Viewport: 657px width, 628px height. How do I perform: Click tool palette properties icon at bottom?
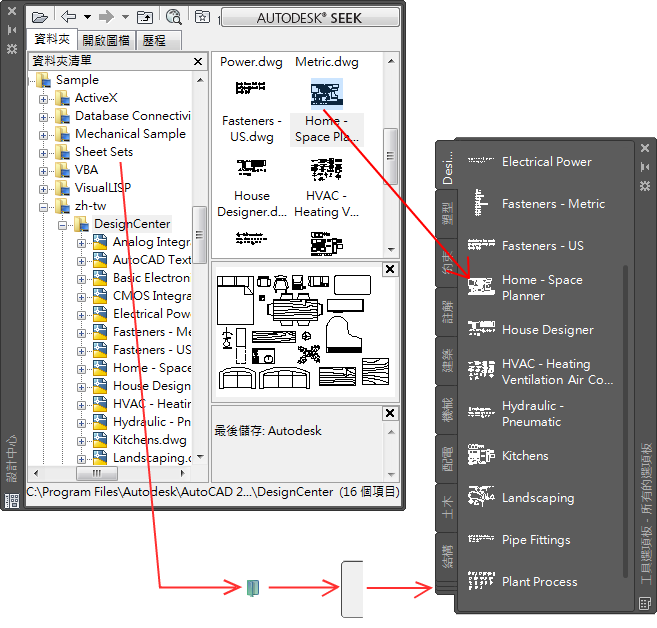pos(645,604)
